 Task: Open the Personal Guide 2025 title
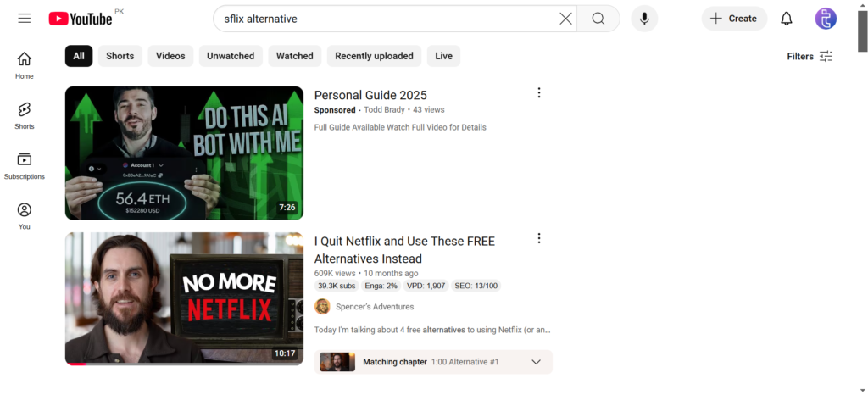[370, 95]
